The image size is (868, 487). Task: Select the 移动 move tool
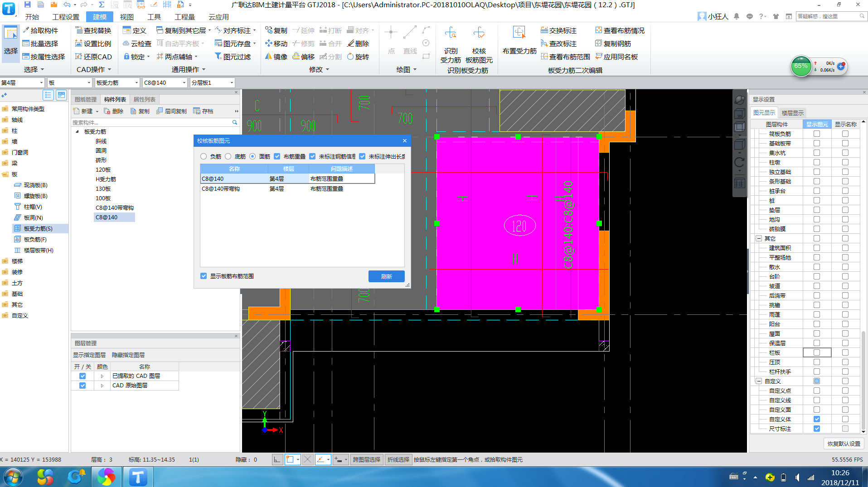[276, 43]
